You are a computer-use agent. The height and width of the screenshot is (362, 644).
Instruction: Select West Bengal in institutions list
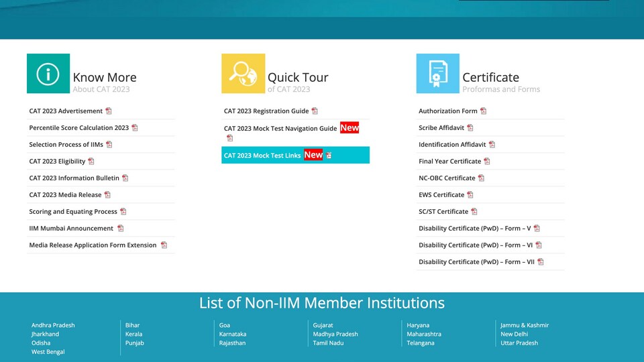[x=48, y=352]
